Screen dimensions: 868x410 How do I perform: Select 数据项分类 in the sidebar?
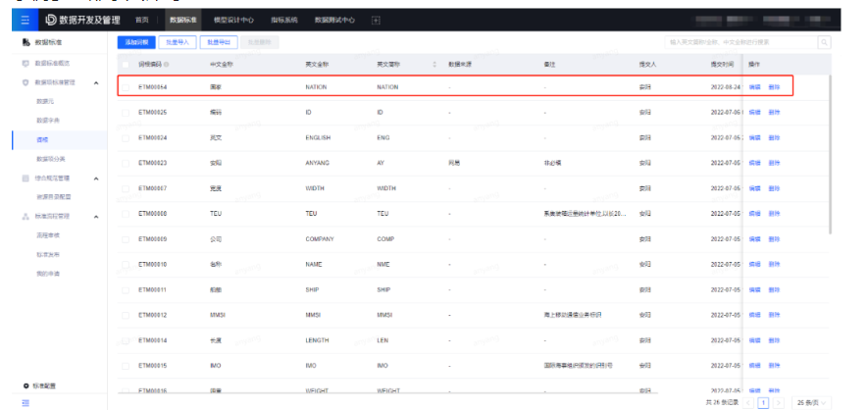(51, 159)
